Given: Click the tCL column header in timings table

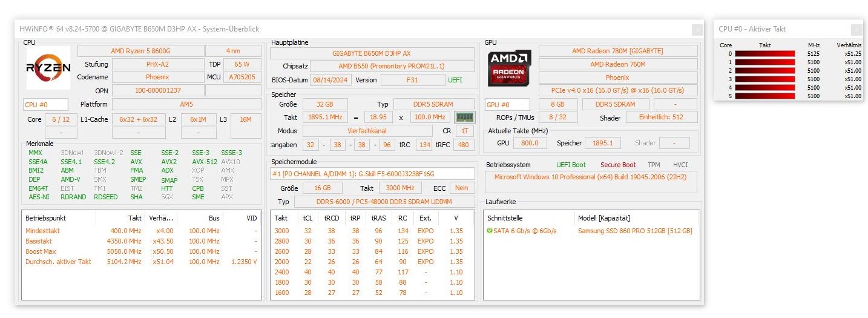Looking at the screenshot, I should (307, 218).
